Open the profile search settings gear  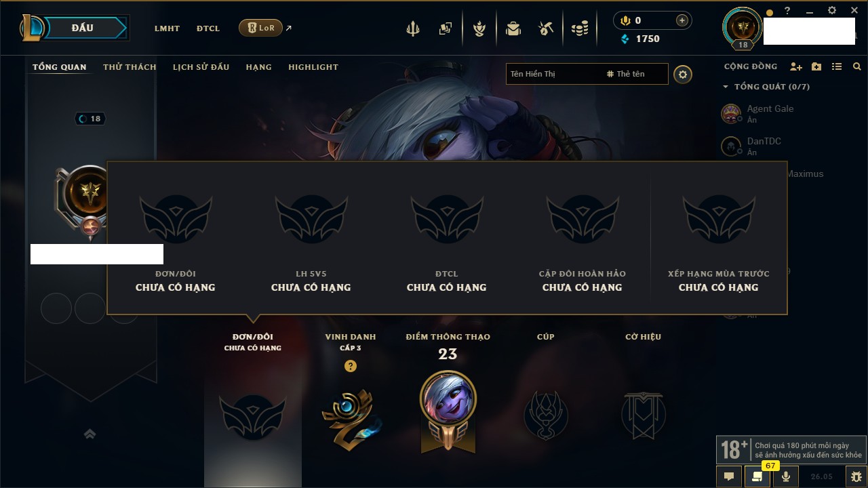tap(683, 75)
